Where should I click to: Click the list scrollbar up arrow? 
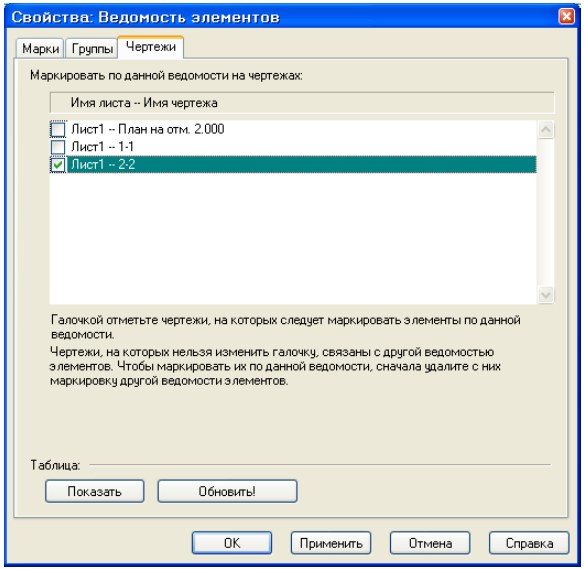[x=546, y=130]
